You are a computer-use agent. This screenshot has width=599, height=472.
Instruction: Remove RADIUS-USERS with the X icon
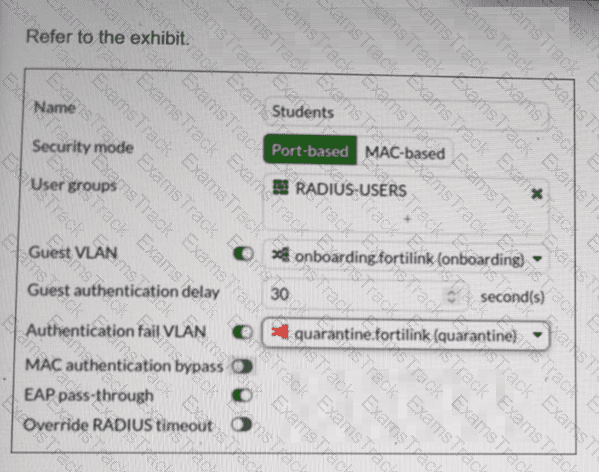pos(537,194)
